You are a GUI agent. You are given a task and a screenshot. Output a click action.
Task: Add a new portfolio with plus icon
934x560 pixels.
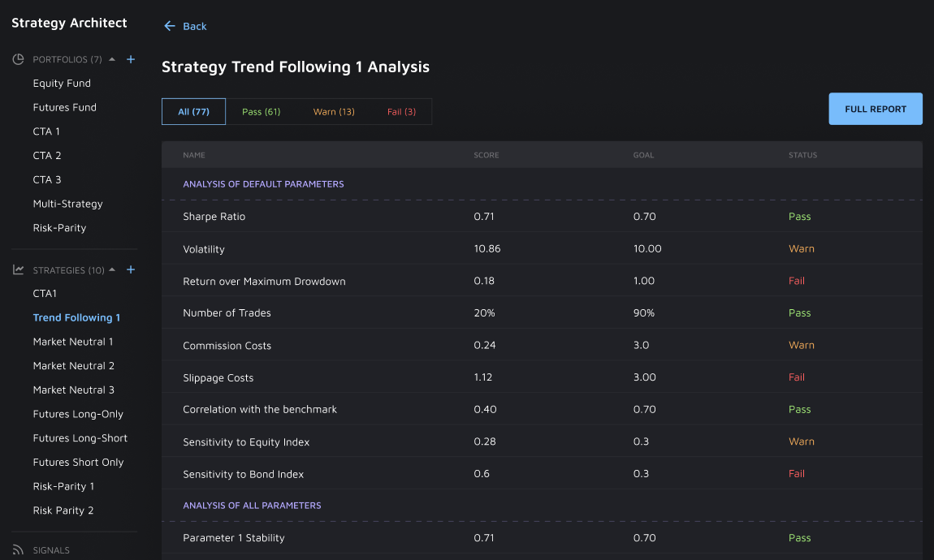click(x=131, y=59)
